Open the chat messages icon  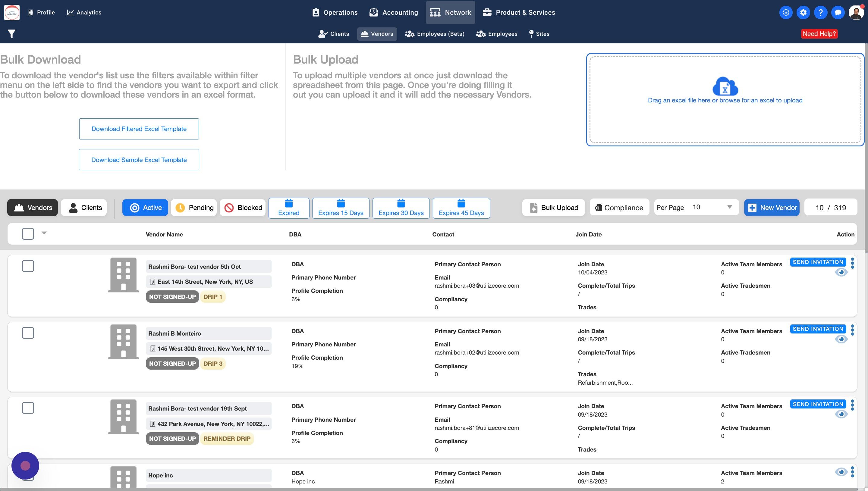[x=838, y=12]
